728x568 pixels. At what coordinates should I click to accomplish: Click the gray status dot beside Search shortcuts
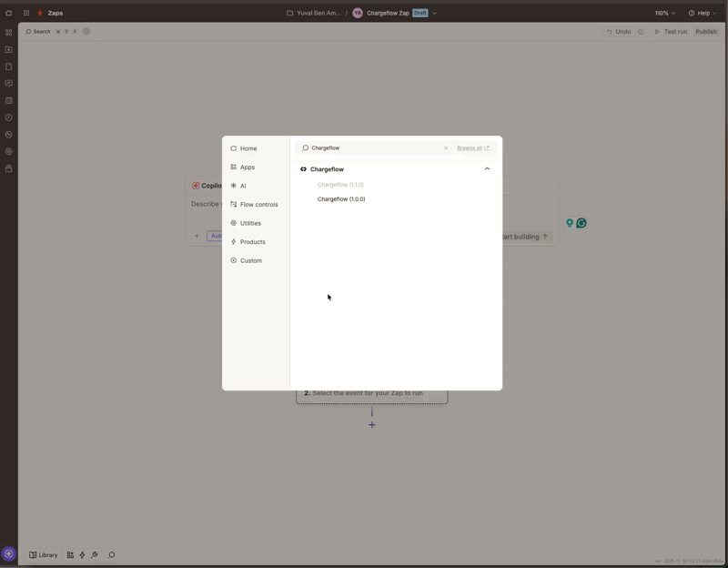[x=86, y=31]
